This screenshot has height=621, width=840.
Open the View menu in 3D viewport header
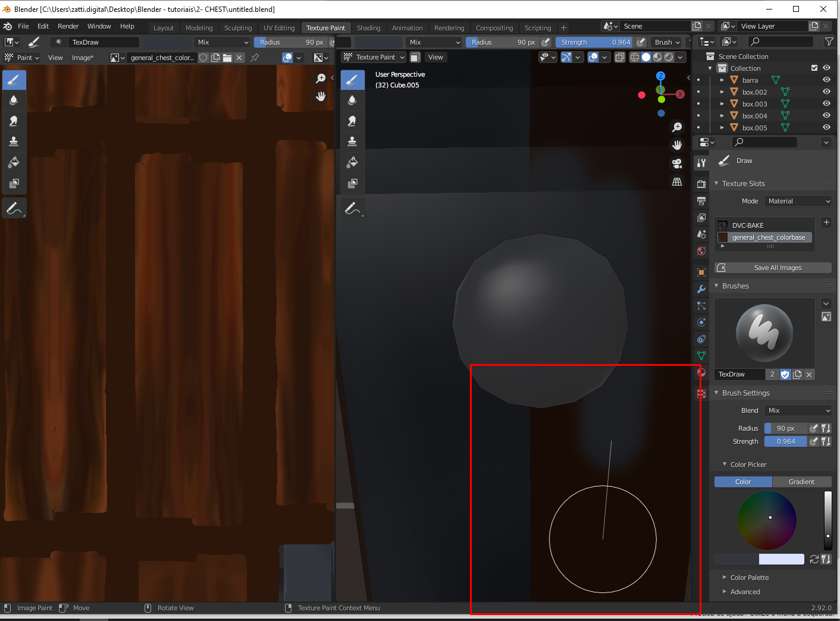point(435,57)
